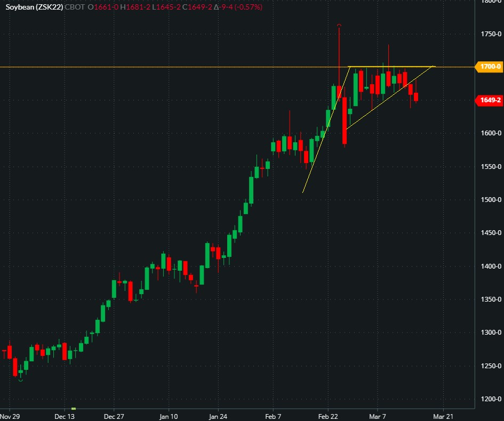This screenshot has width=504, height=421.
Task: Select the open price value O1661-0
Action: (x=103, y=7)
